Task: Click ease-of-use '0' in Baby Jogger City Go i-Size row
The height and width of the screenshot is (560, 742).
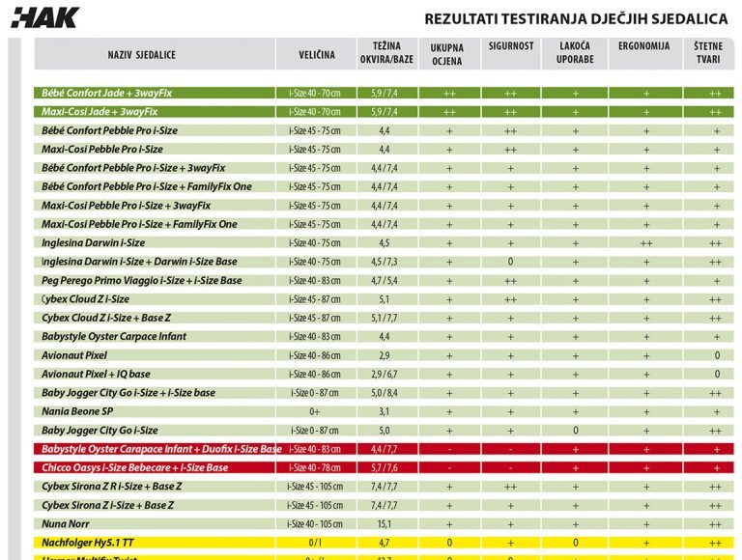Action: [576, 431]
